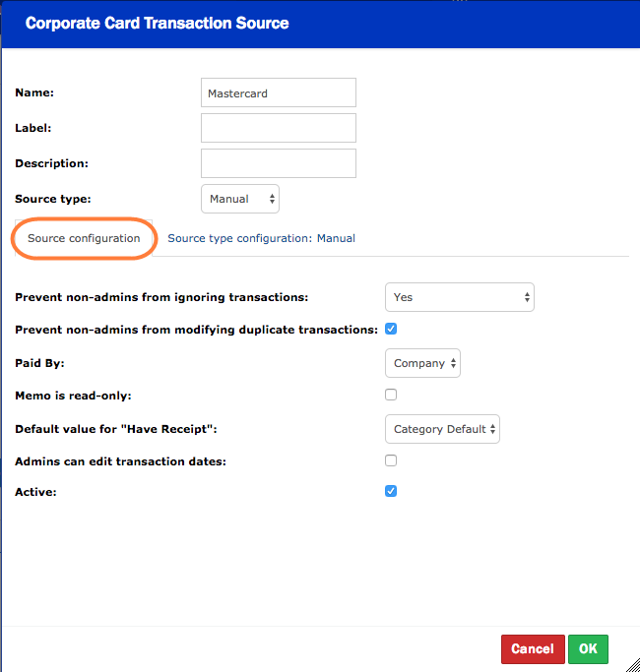This screenshot has height=672, width=640.
Task: Uncheck prevent modifying duplicate transactions checkbox
Action: (x=391, y=329)
